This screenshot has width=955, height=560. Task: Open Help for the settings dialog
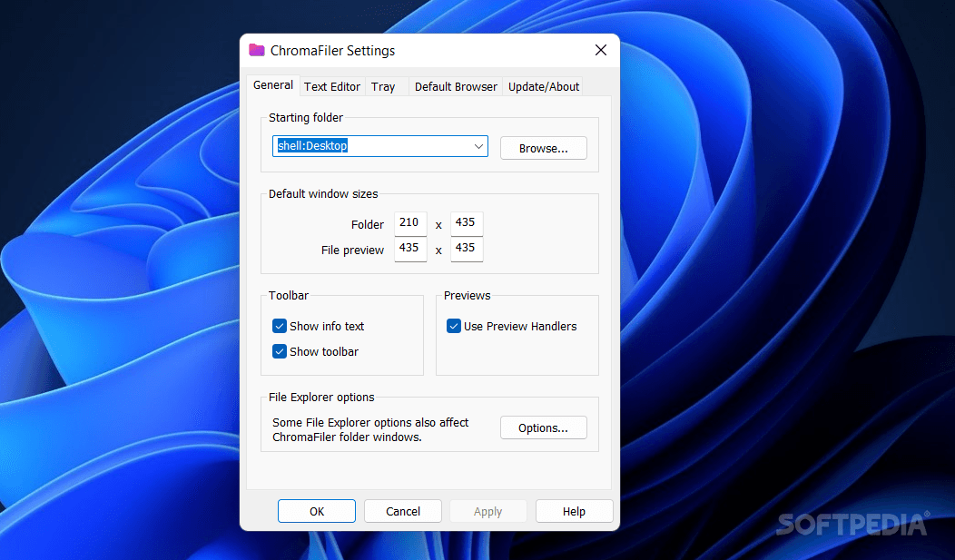pyautogui.click(x=574, y=511)
